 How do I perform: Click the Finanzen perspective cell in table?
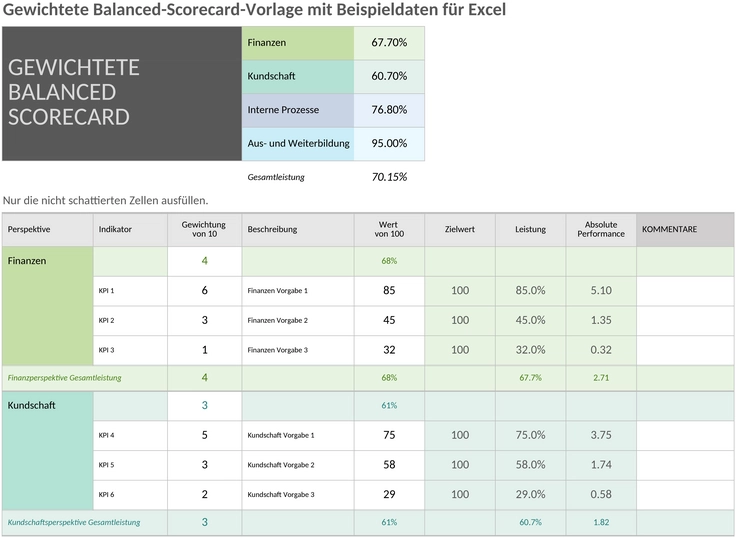click(x=47, y=306)
